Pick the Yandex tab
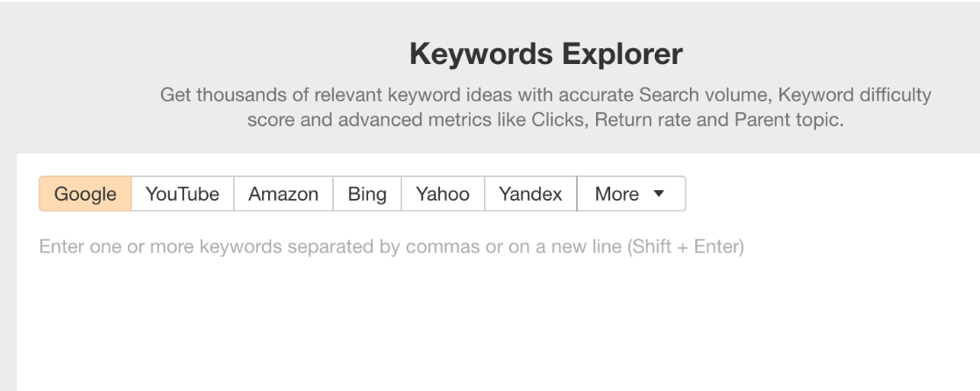Image resolution: width=980 pixels, height=391 pixels. point(530,194)
